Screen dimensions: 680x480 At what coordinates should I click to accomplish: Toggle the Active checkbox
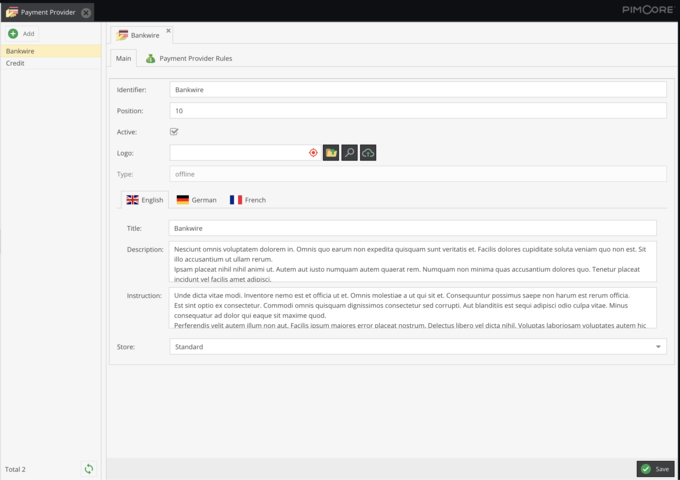tap(174, 131)
